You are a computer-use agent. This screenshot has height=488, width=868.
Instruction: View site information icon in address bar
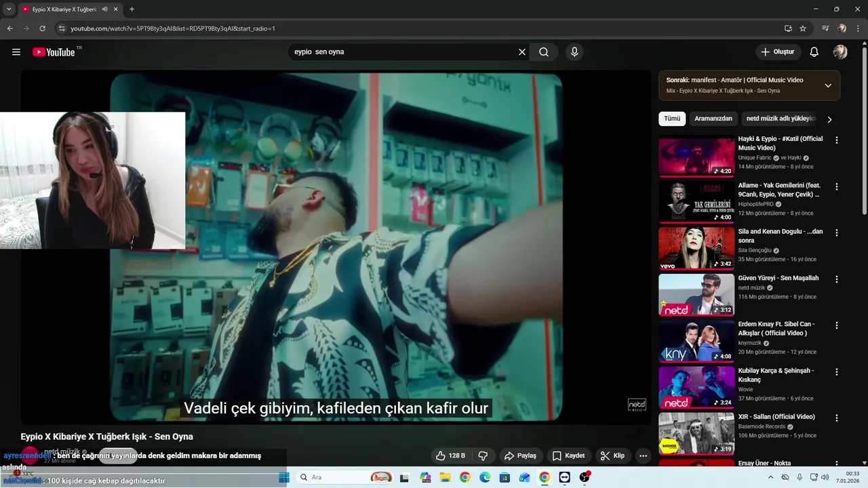(62, 28)
